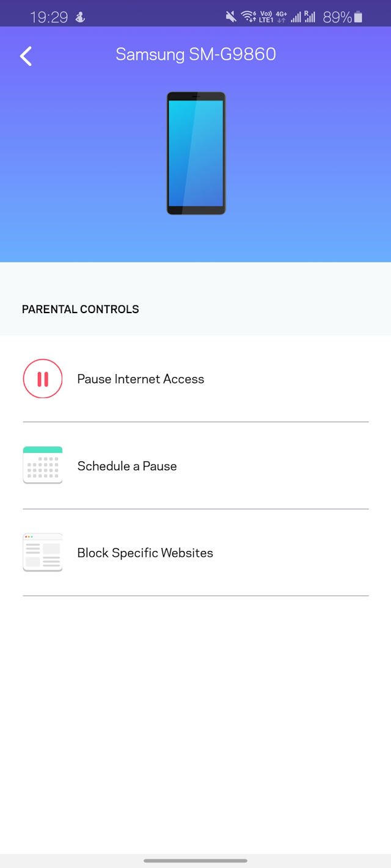Tap the battery status icon
The image size is (391, 868).
(x=358, y=17)
